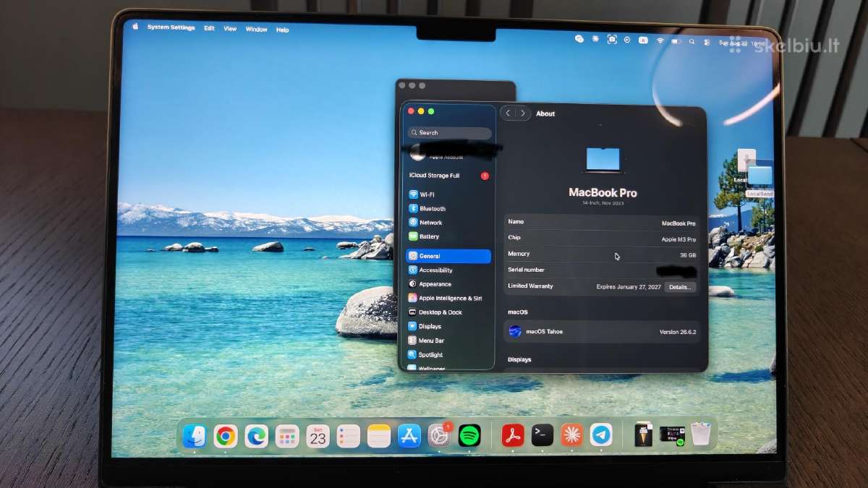The image size is (868, 488).
Task: Launch Spotify from the Dock
Action: [x=469, y=435]
